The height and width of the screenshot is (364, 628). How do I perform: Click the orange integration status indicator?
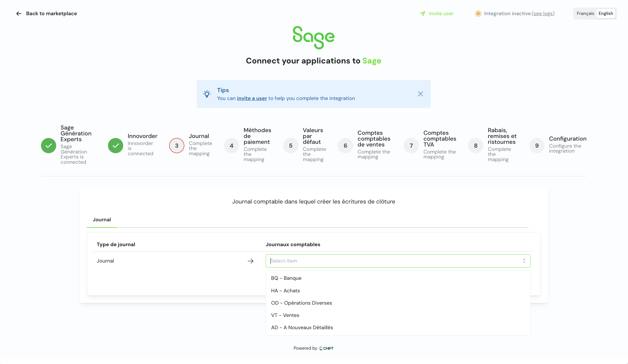(478, 13)
